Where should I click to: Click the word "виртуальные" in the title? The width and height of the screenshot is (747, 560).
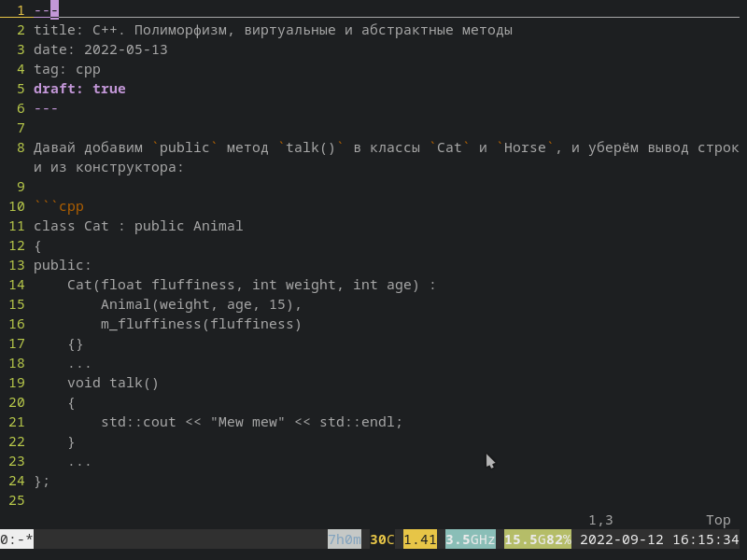[289, 30]
